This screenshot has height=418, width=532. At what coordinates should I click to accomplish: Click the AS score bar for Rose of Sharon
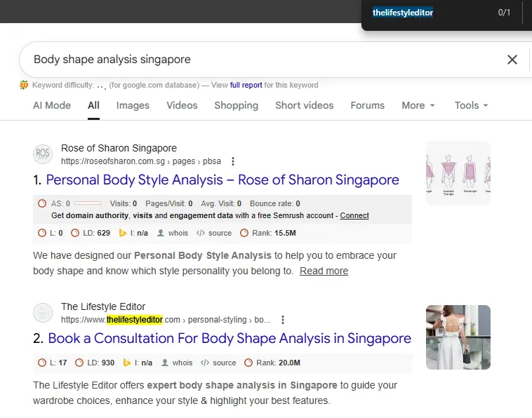coord(88,203)
